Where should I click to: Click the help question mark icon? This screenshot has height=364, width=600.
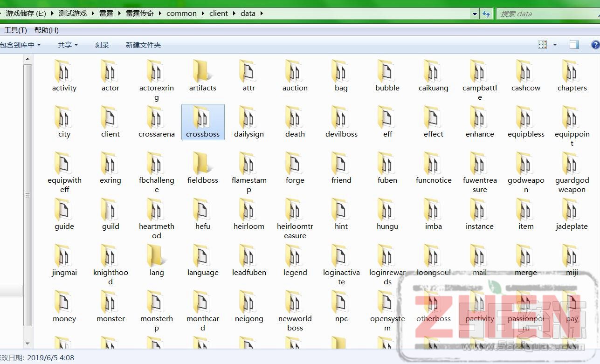click(595, 45)
